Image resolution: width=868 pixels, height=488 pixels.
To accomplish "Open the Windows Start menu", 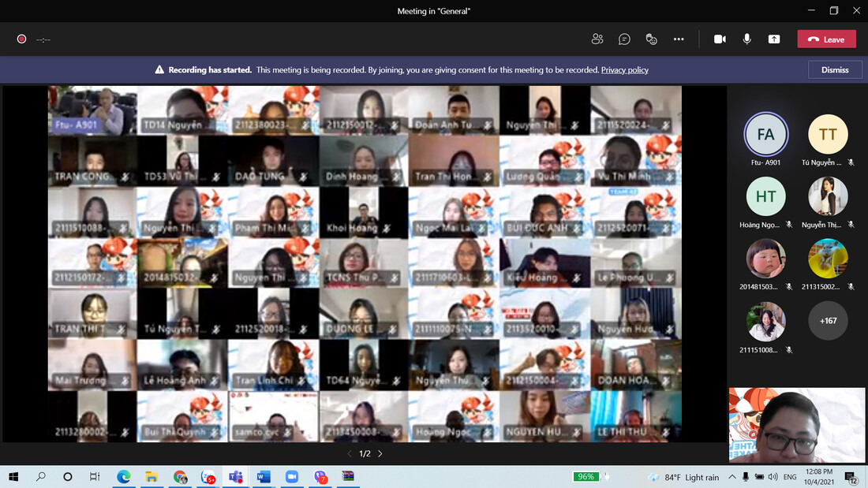I will (13, 476).
